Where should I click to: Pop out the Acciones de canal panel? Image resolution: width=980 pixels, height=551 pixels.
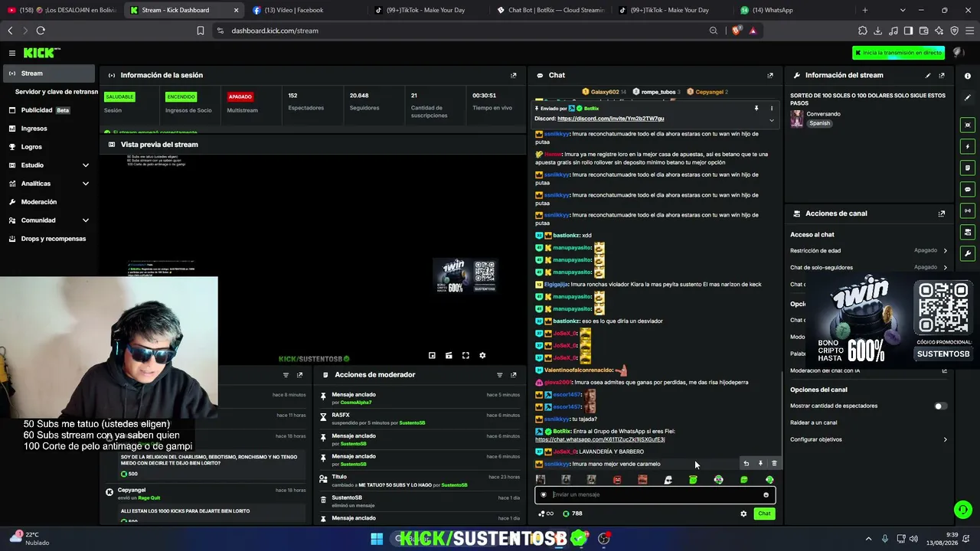point(942,214)
